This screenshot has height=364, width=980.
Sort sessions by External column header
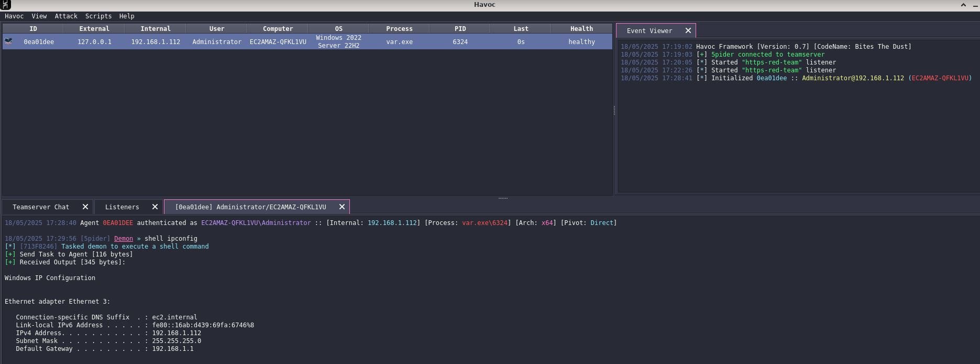(x=94, y=29)
